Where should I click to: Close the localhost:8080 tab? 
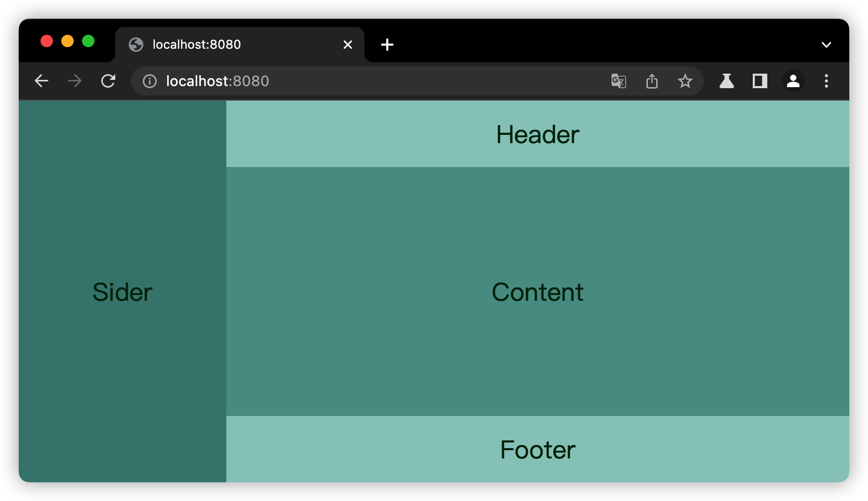tap(348, 45)
